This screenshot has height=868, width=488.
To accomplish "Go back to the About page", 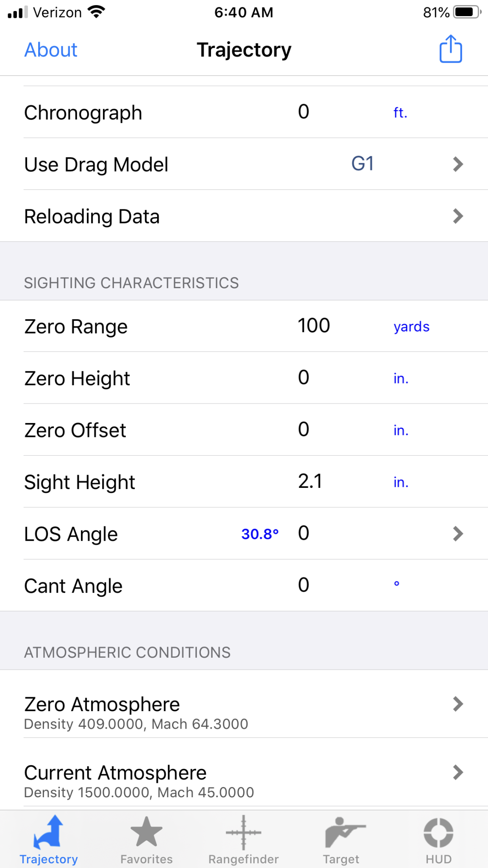I will pos(51,50).
